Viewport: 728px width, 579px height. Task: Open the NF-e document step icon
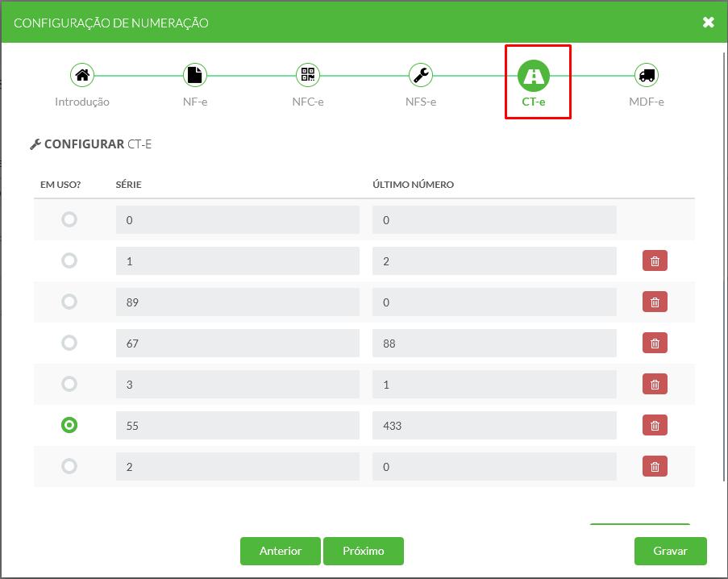(x=195, y=75)
